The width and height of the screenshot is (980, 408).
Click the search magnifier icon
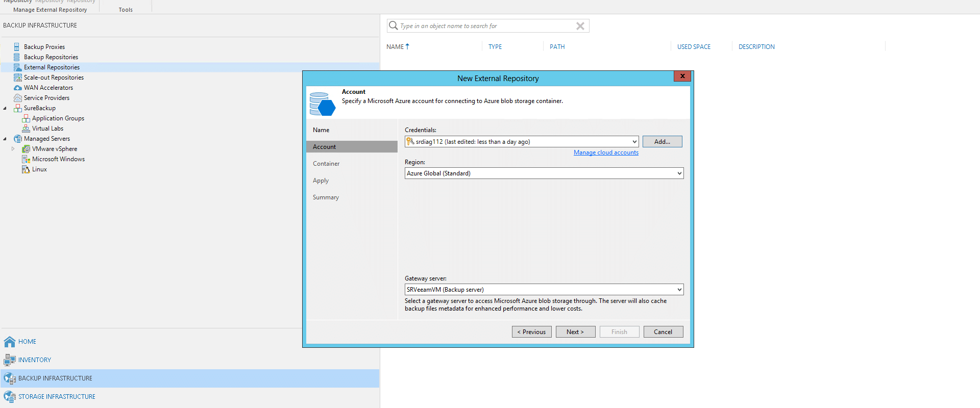coord(393,25)
